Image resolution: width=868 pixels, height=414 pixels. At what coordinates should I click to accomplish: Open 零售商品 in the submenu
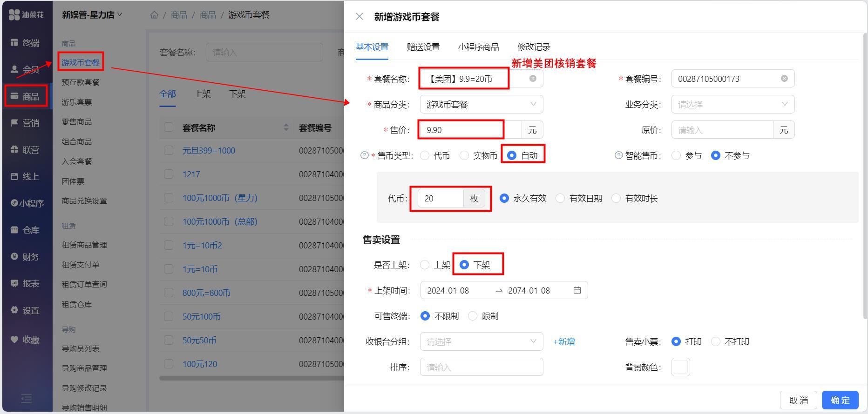click(x=77, y=122)
